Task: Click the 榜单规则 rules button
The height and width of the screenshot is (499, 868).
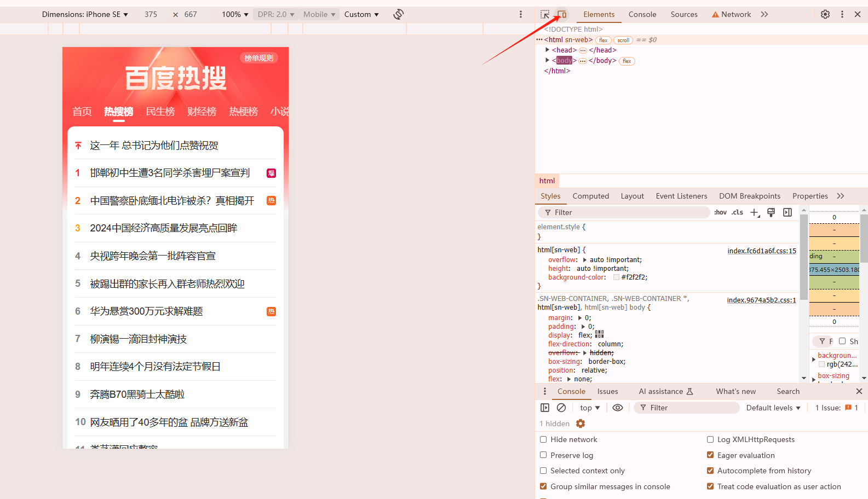Action: coord(259,58)
